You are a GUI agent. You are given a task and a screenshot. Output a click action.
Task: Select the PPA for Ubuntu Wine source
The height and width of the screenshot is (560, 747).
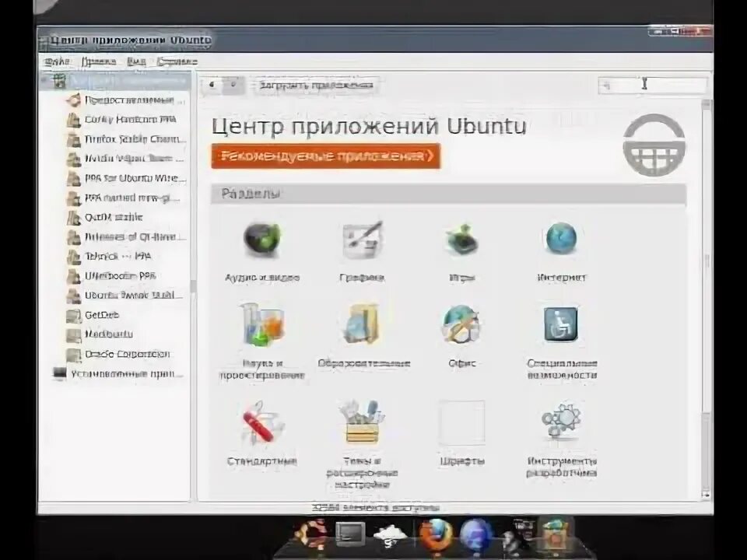(x=126, y=179)
